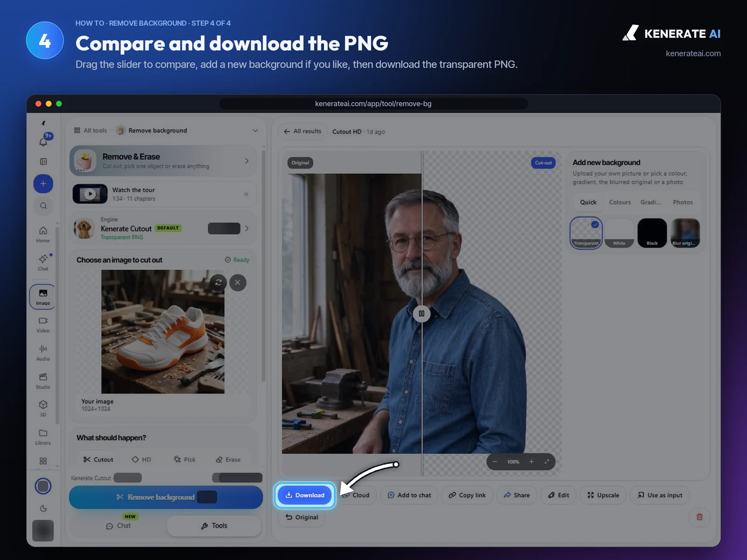Click the 100% zoom level
Screen dimensions: 747x560
[x=513, y=462]
